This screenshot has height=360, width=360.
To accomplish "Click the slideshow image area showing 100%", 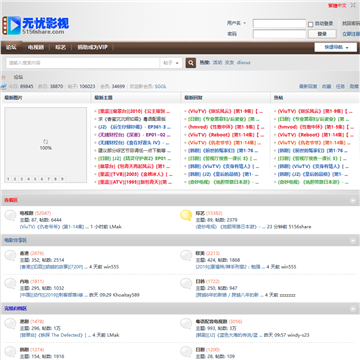I will click(45, 145).
